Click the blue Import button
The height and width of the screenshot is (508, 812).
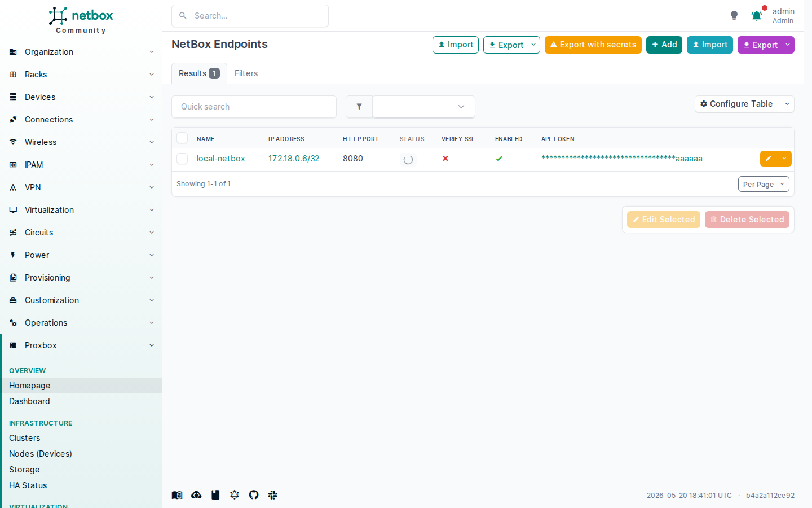point(710,45)
